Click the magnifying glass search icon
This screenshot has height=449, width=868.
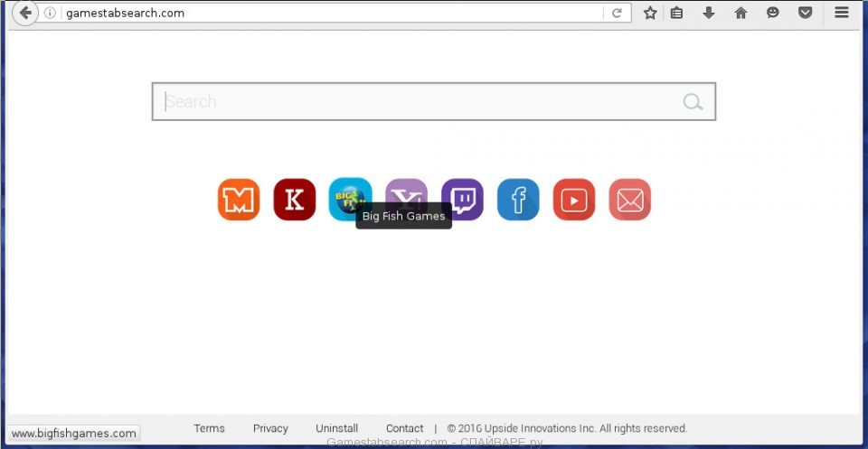click(x=693, y=102)
